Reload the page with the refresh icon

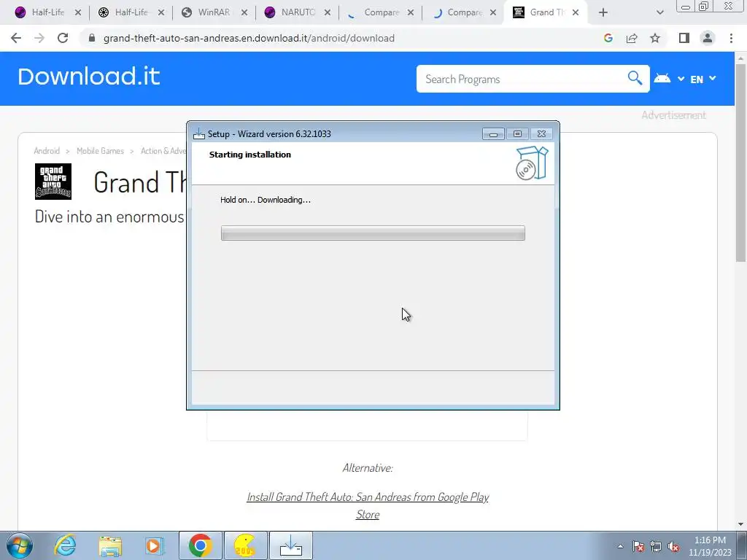point(63,38)
